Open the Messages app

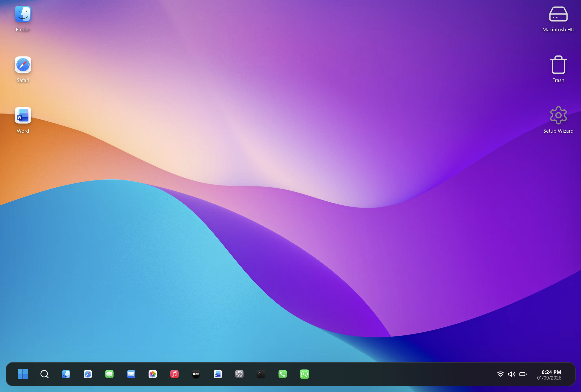109,374
